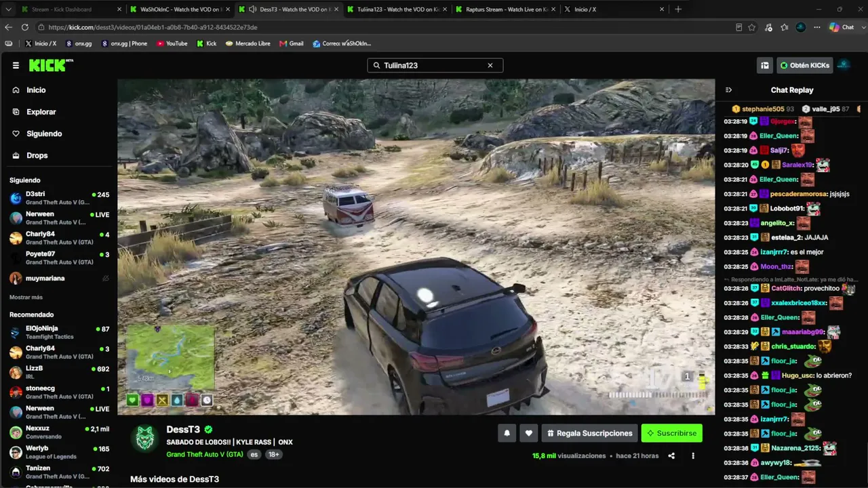This screenshot has width=868, height=488.
Task: Open the Kick bookmark in favorites bar
Action: [x=207, y=43]
